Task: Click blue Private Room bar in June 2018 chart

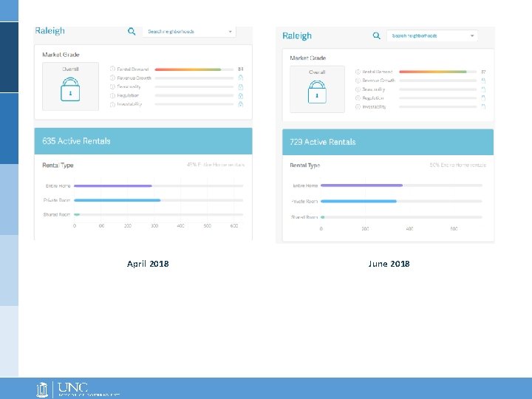Action: (x=358, y=201)
